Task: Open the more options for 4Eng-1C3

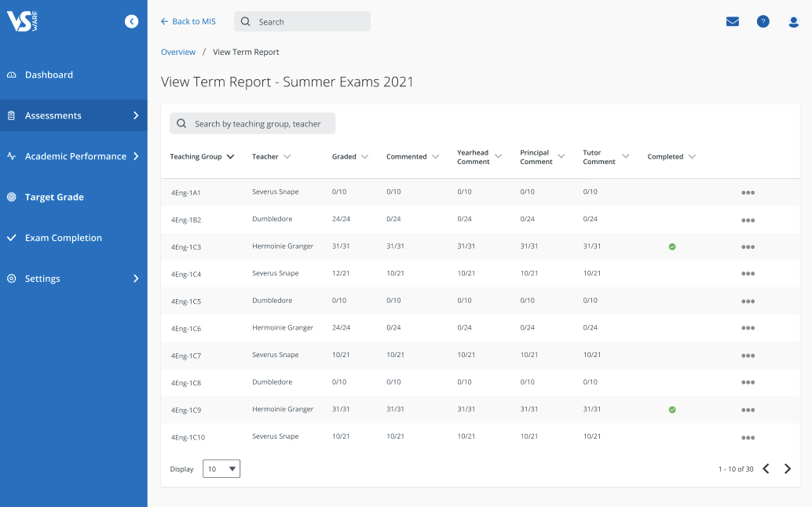Action: 748,246
